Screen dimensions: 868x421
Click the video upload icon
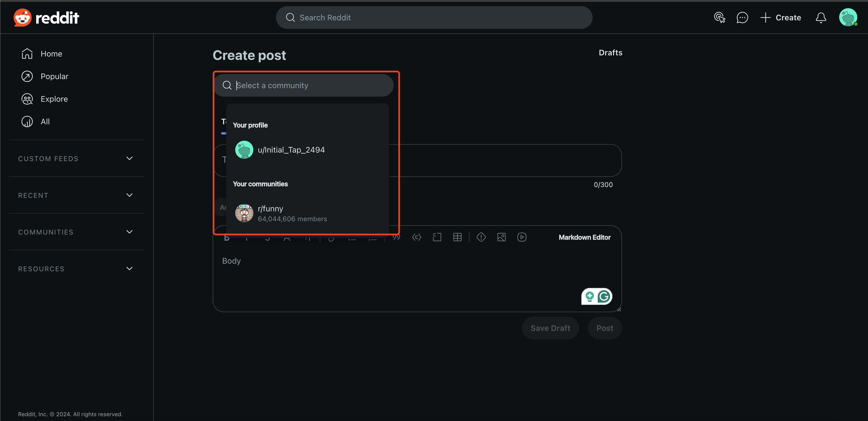click(522, 237)
